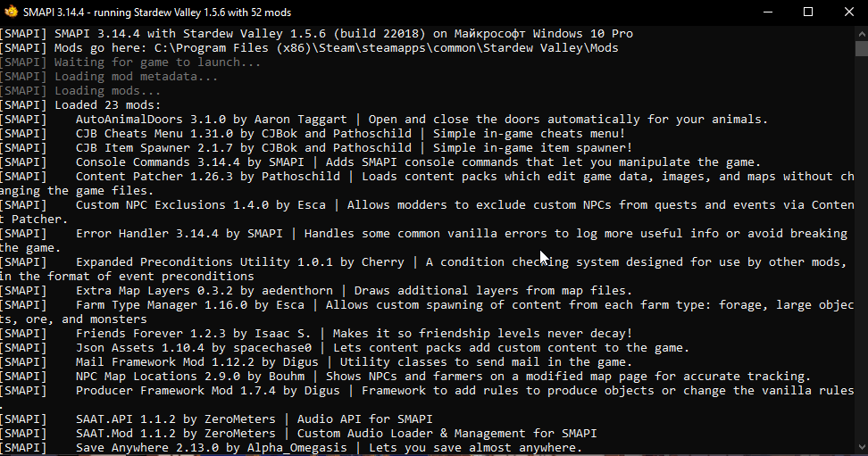This screenshot has width=868, height=456.
Task: Click the Mods folder path text
Action: click(x=387, y=48)
